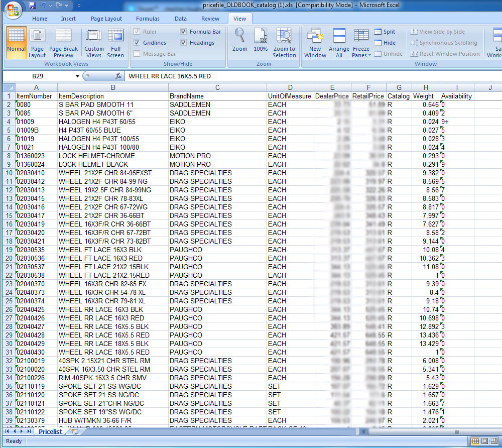
Task: Open a New Window
Action: pos(315,43)
